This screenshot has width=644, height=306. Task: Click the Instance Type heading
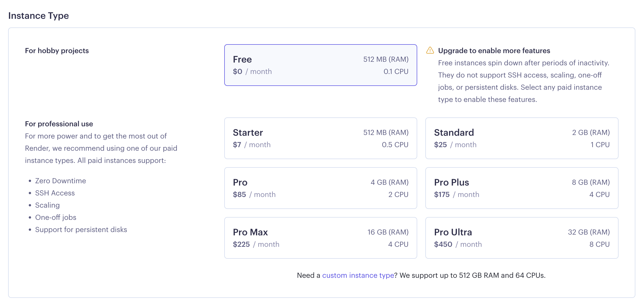click(x=38, y=16)
